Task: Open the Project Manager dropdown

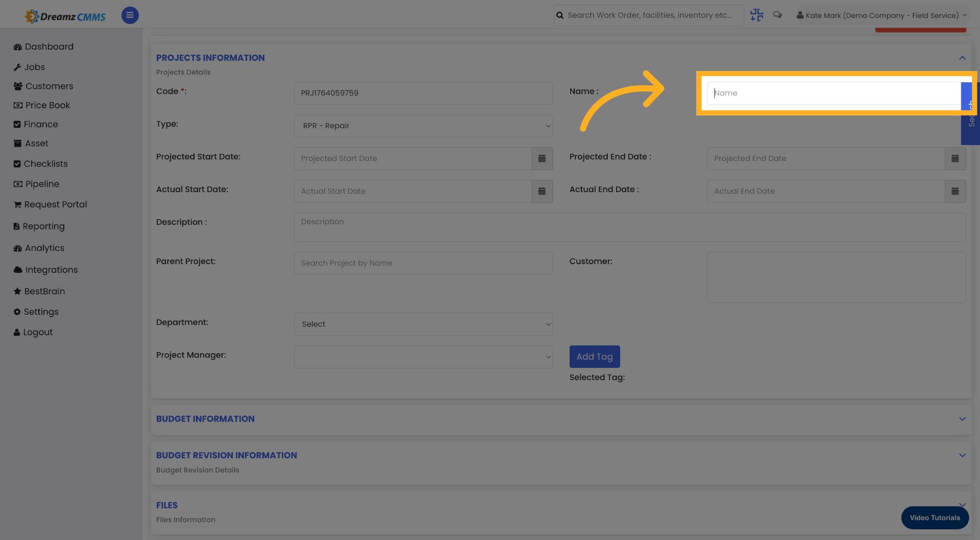Action: (x=423, y=357)
